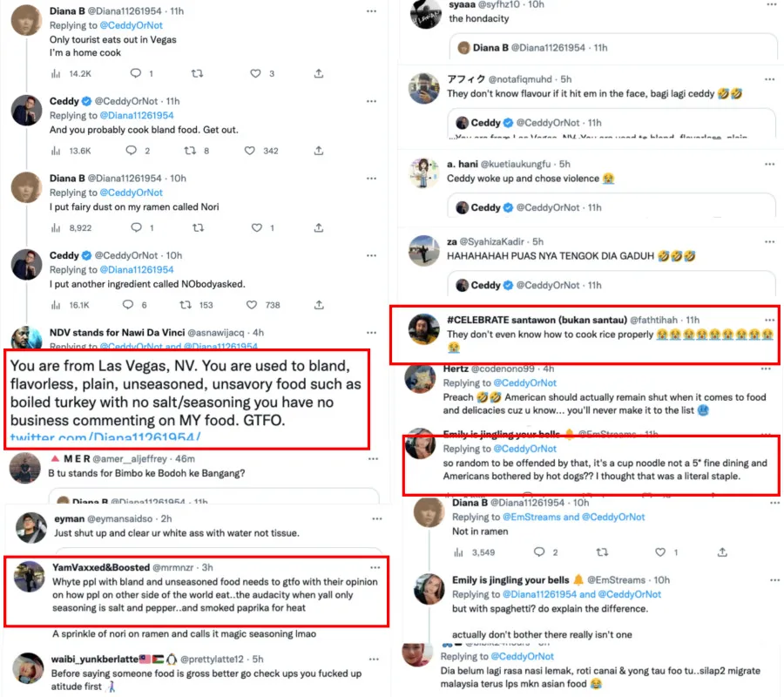Like Diana B's "Only tourist eats out" tweet
This screenshot has height=697, width=784.
[x=255, y=74]
